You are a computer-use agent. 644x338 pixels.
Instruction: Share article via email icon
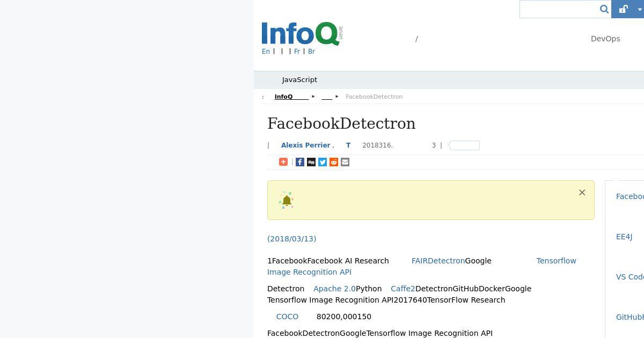click(x=345, y=162)
